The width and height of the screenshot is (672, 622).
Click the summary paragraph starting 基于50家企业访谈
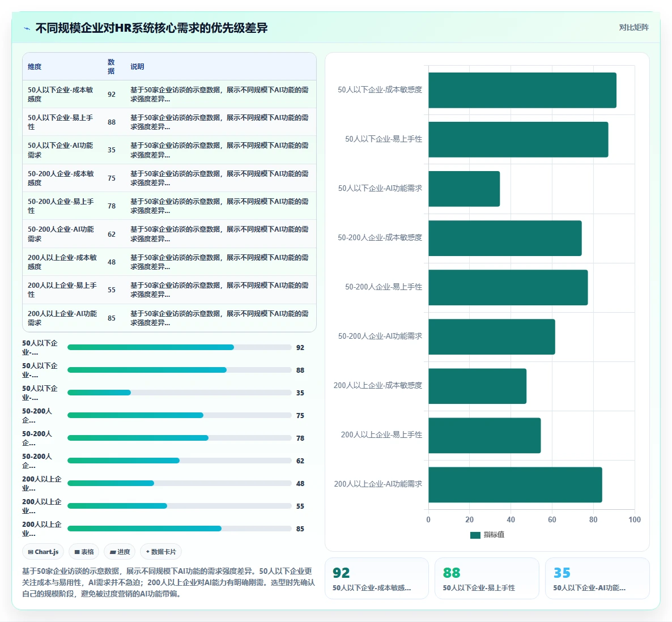click(x=168, y=582)
